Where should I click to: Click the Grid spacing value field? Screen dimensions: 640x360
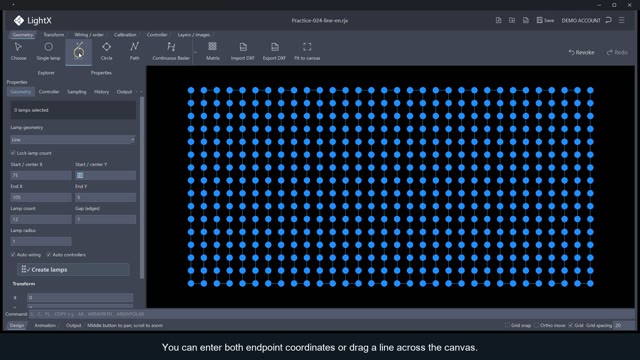point(624,325)
